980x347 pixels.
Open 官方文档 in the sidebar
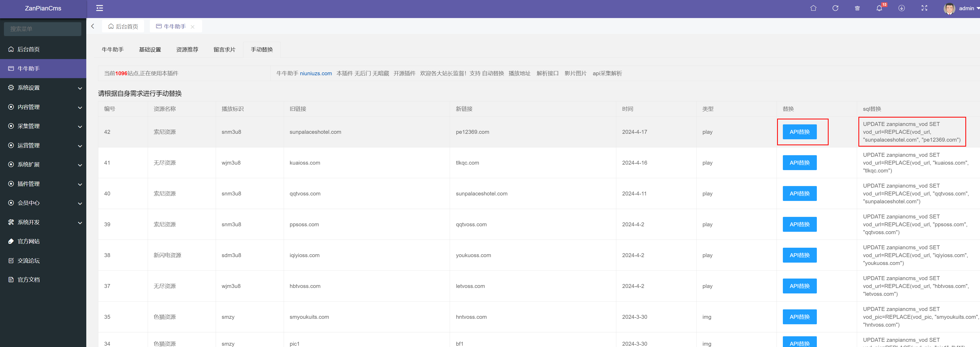43,280
